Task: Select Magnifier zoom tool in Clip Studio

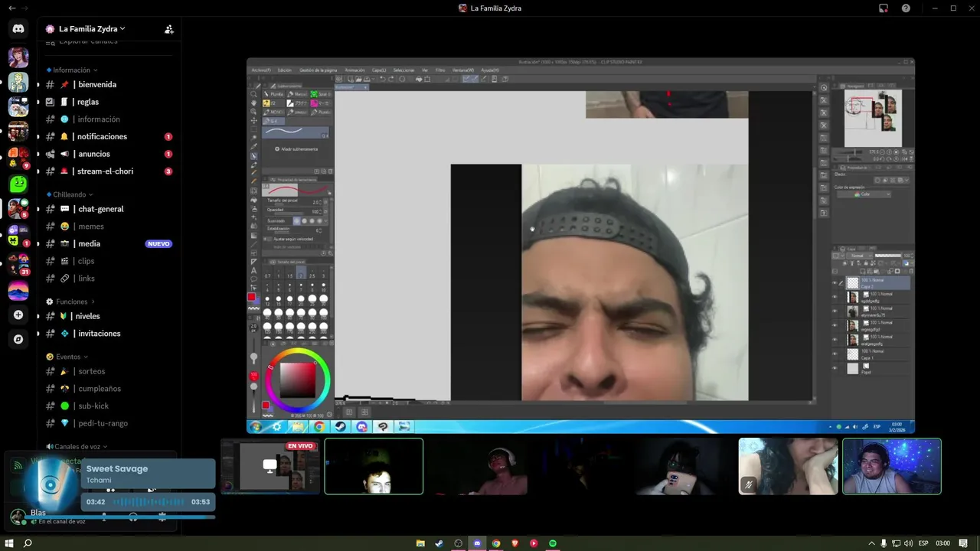Action: point(253,94)
